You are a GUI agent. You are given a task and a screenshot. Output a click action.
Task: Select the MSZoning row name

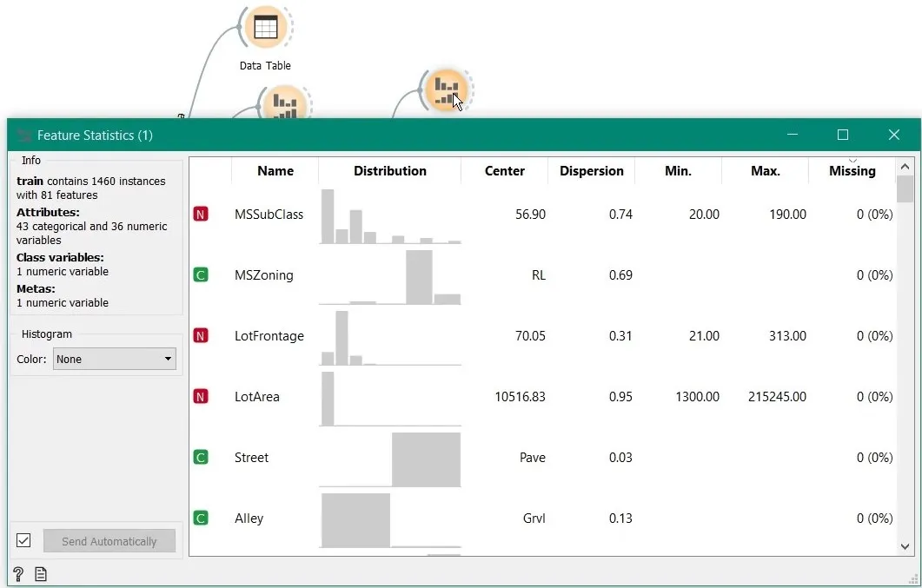[264, 275]
